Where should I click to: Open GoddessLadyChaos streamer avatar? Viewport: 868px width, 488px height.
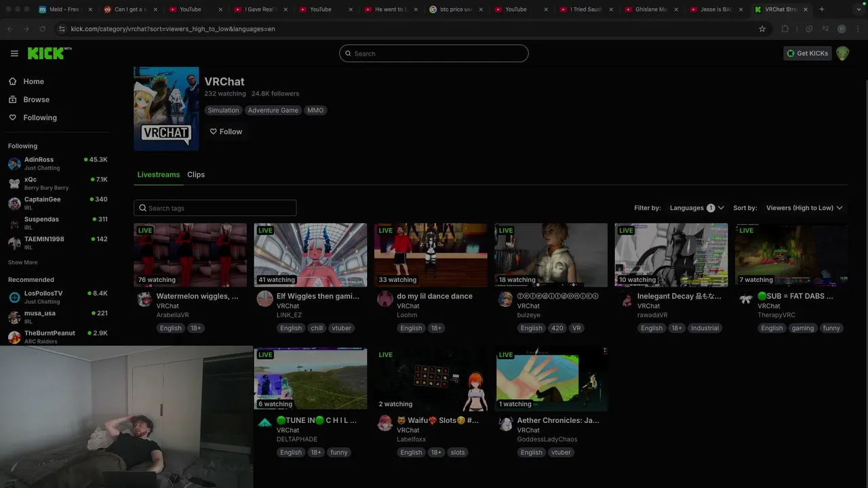click(x=505, y=423)
